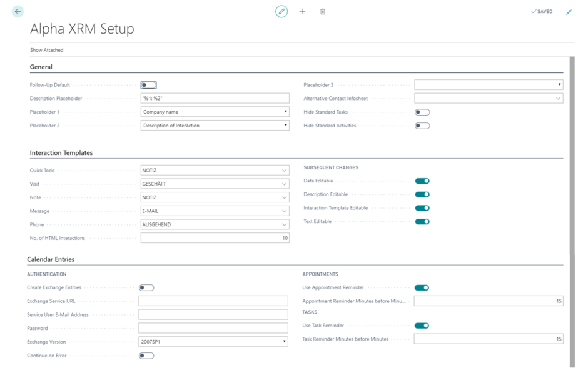Click the collapse page arrows icon
The width and height of the screenshot is (588, 378).
[x=569, y=11]
